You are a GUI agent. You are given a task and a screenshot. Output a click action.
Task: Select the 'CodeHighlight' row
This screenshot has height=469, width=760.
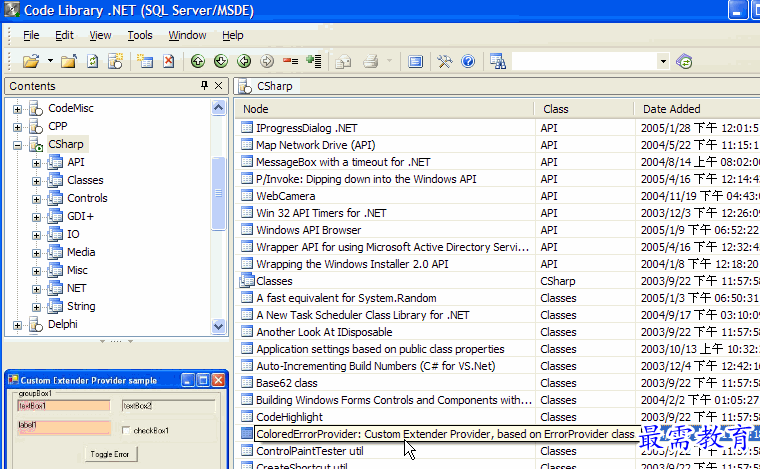289,417
